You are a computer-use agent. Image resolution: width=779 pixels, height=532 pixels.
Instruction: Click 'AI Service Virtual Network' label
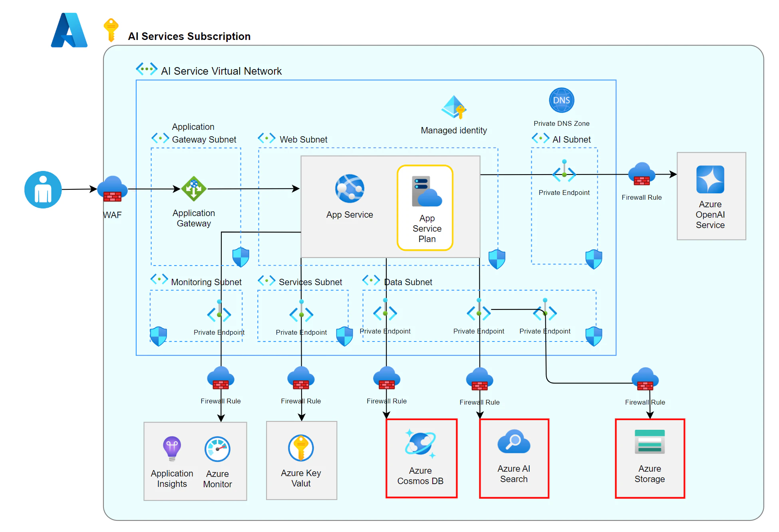click(221, 71)
